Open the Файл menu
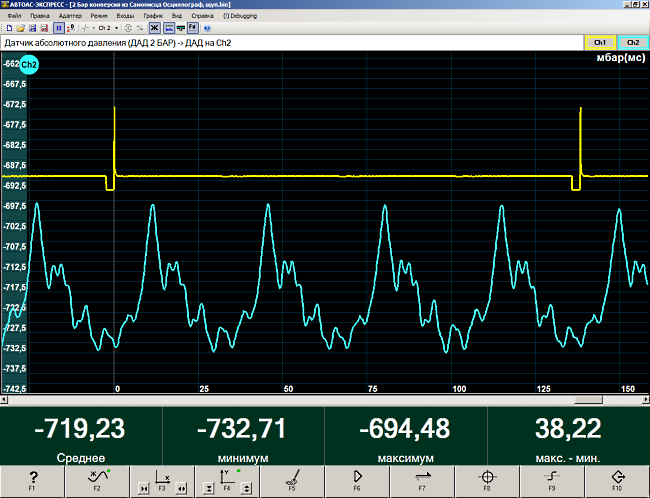The height and width of the screenshot is (498, 650). pos(12,17)
